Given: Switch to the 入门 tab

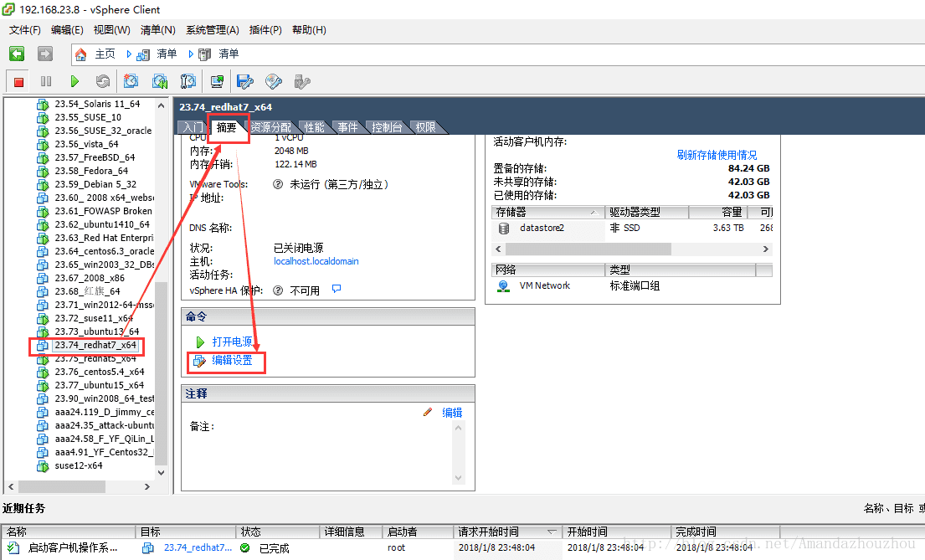Looking at the screenshot, I should [193, 127].
